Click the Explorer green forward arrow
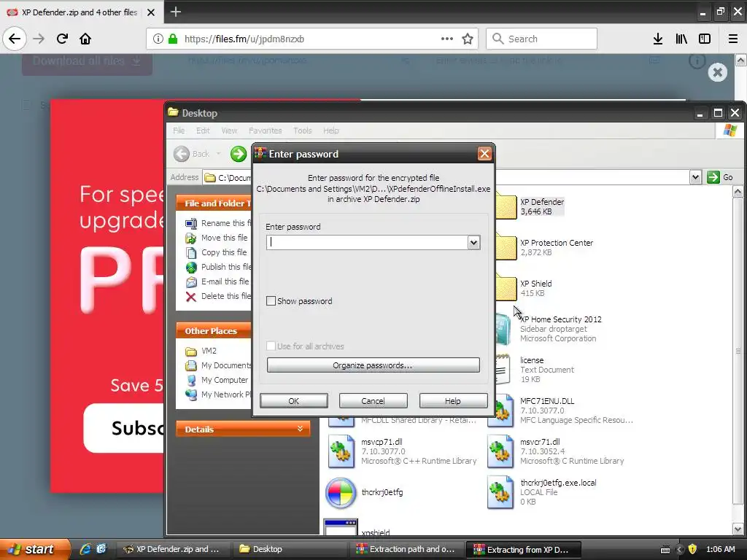 point(239,154)
